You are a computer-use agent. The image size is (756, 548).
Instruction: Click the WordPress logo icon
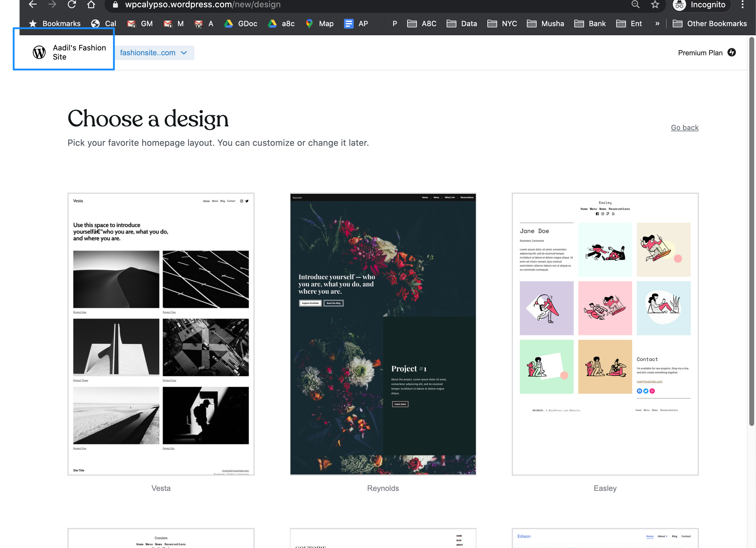click(x=39, y=52)
